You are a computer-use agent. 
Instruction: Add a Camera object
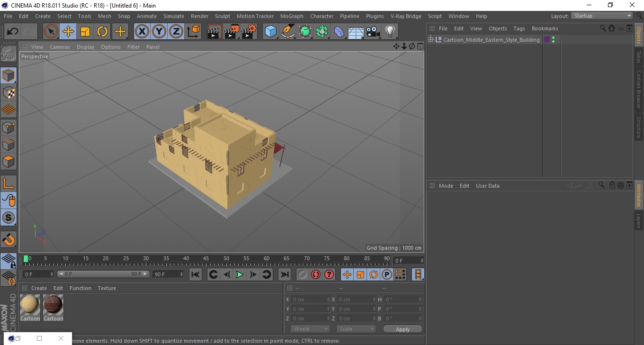pos(373,32)
